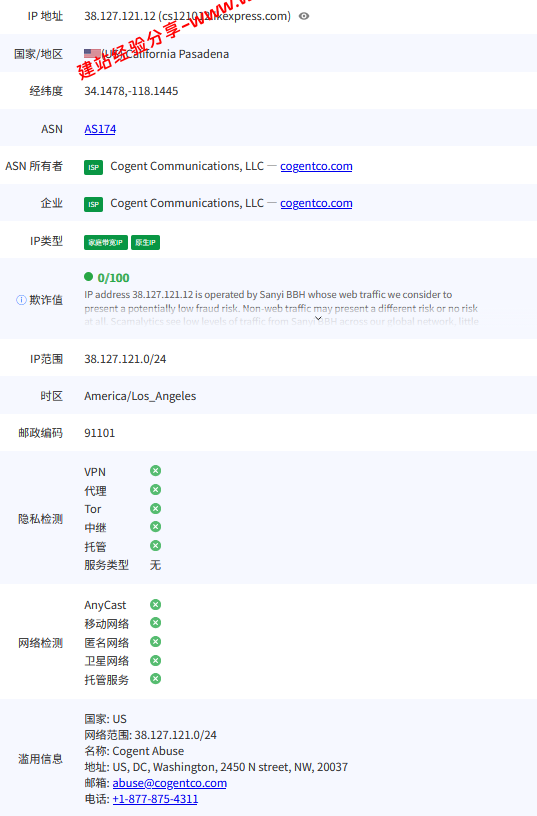This screenshot has width=537, height=816.
Task: Click the 中继 detection status icon
Action: 156,527
